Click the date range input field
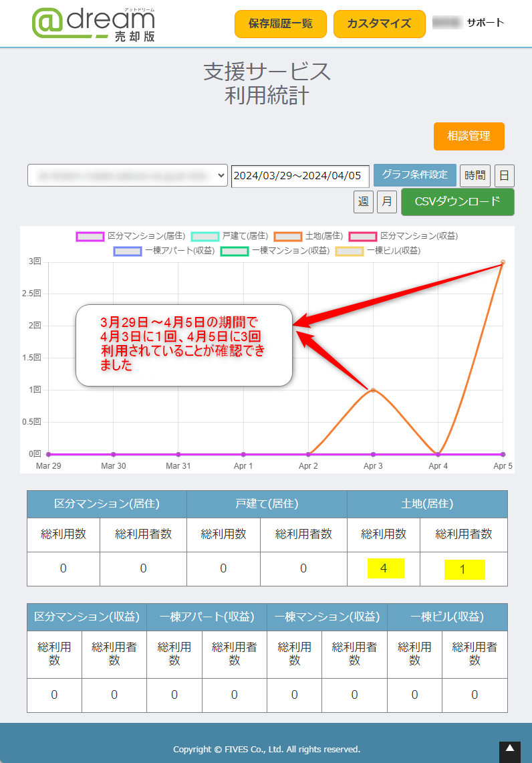Screen dimensions: 532x763 (x=300, y=176)
